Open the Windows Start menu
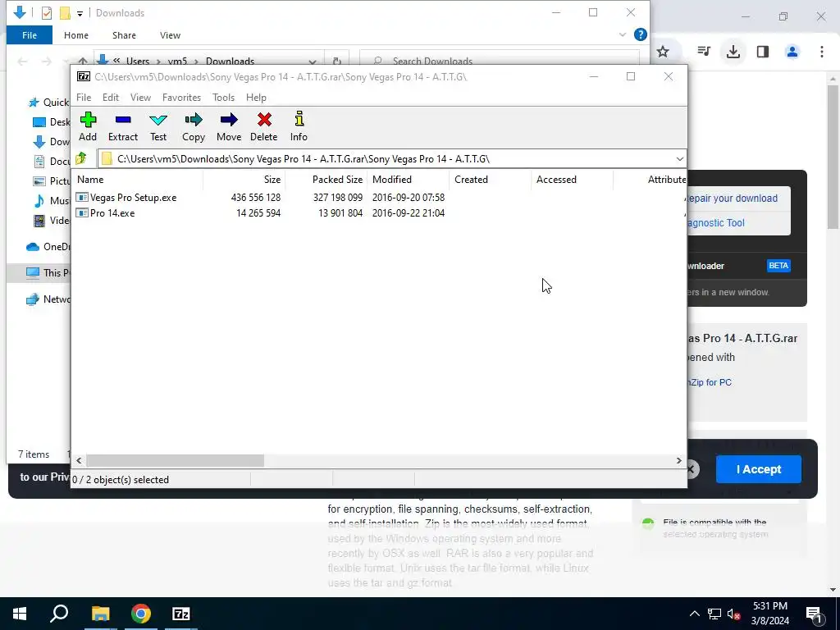The height and width of the screenshot is (630, 840). tap(20, 614)
